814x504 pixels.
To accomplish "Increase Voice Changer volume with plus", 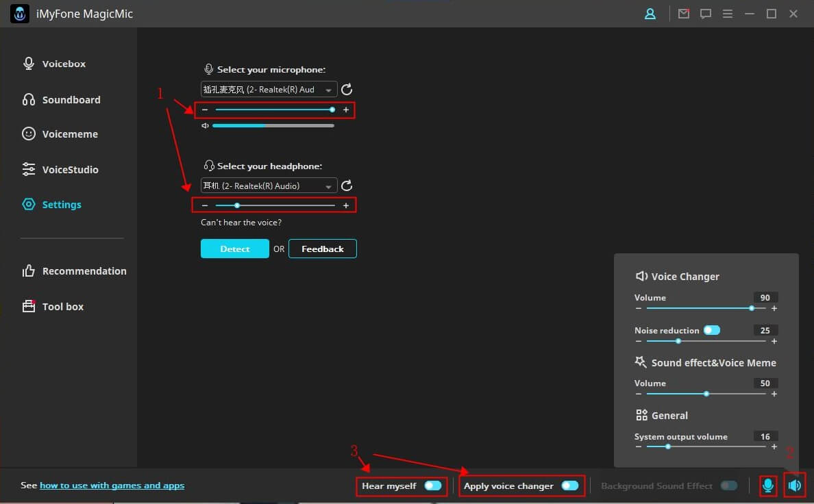I will (x=774, y=308).
